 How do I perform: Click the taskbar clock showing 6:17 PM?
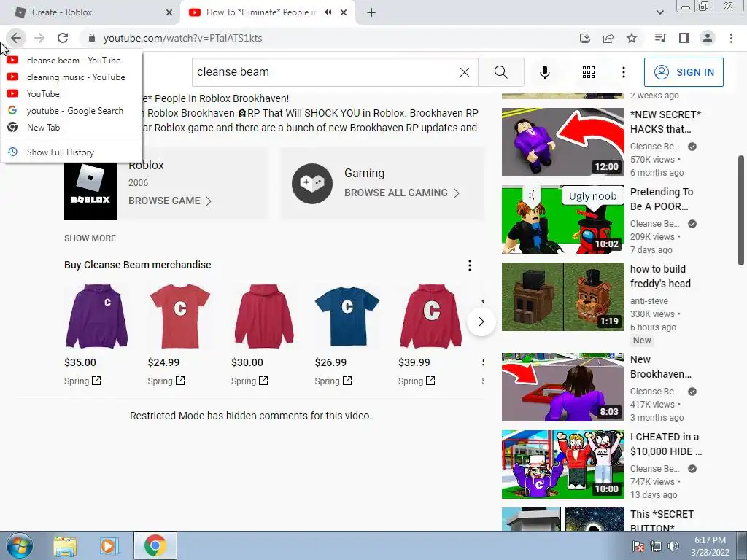711,546
